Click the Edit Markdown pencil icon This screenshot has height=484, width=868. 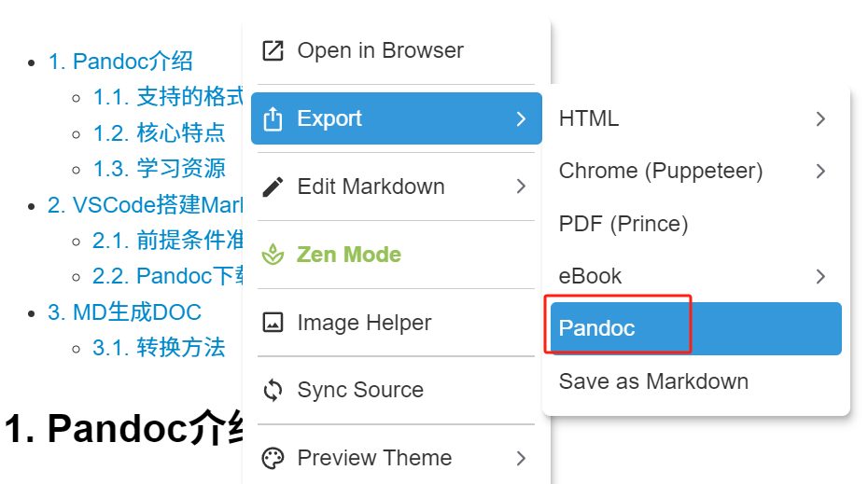click(273, 187)
